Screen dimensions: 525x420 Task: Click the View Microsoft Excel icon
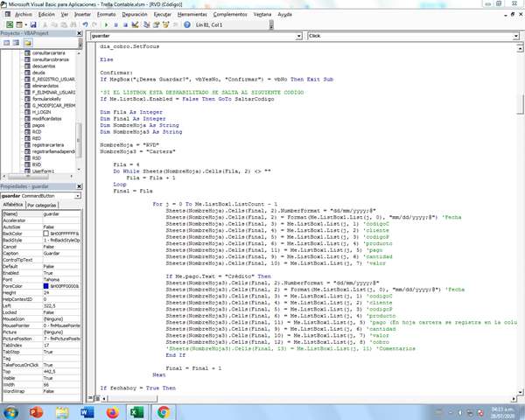pos(9,25)
